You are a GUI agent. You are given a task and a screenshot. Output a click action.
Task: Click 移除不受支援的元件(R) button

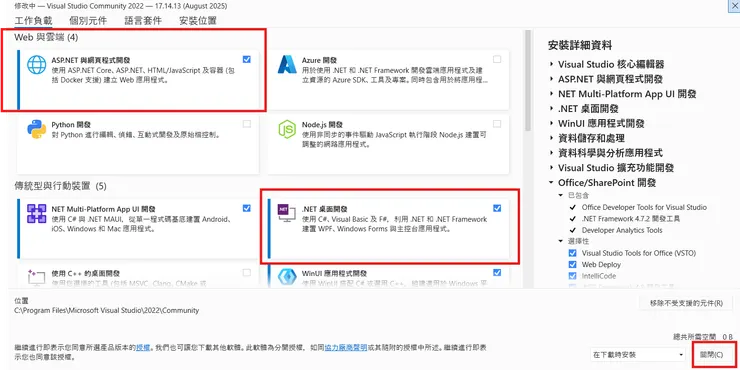(686, 303)
